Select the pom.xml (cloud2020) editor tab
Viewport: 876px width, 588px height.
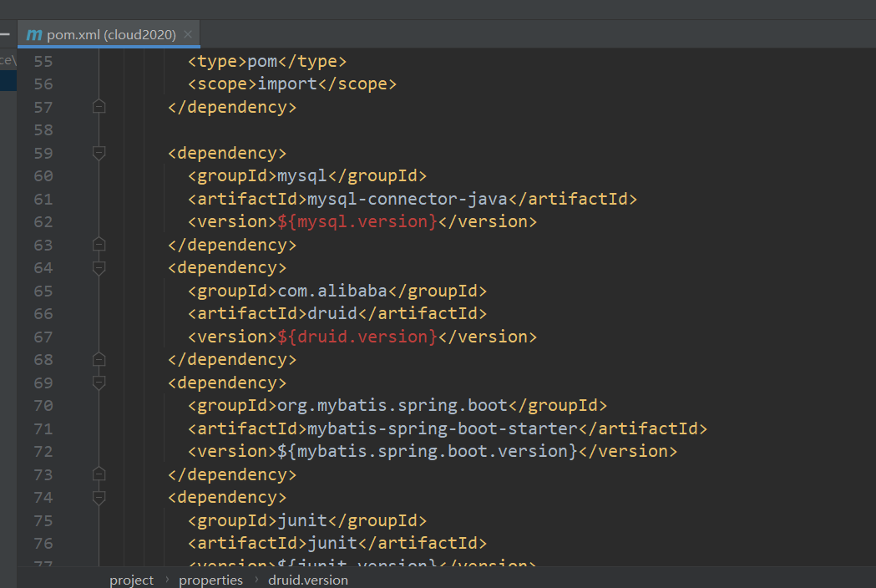(x=111, y=35)
